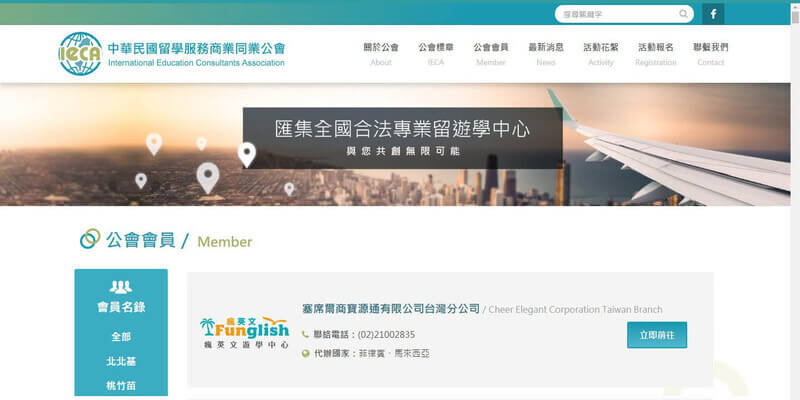Open the 活動花絮 Activity menu
This screenshot has height=400, width=800.
click(601, 54)
